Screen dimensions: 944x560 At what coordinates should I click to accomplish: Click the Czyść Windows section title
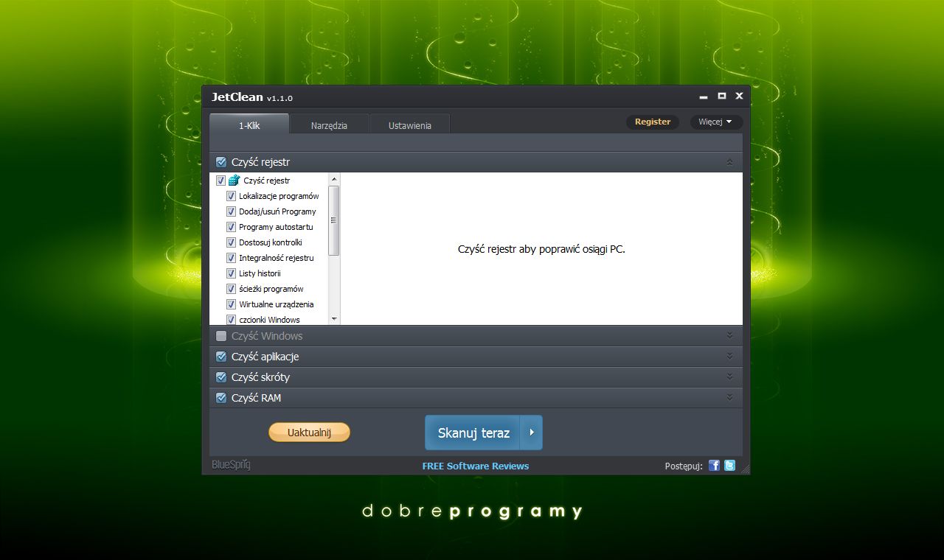267,336
